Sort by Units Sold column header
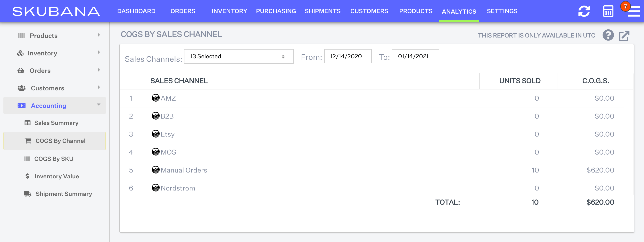 (x=520, y=81)
